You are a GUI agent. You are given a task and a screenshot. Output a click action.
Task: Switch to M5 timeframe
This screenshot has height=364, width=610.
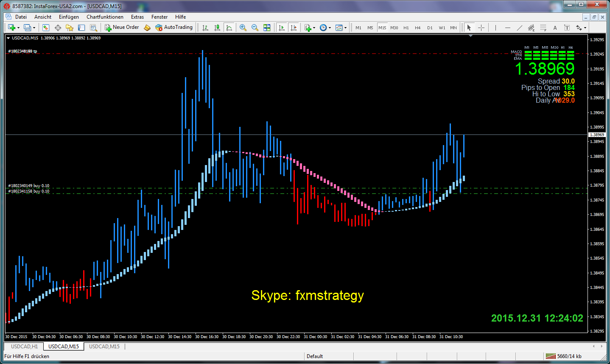click(x=370, y=28)
